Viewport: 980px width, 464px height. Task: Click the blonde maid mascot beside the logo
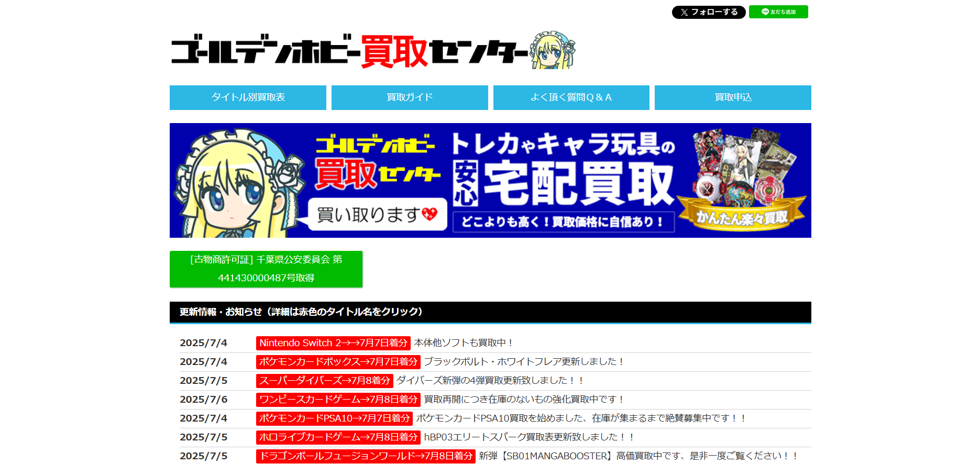pos(552,50)
